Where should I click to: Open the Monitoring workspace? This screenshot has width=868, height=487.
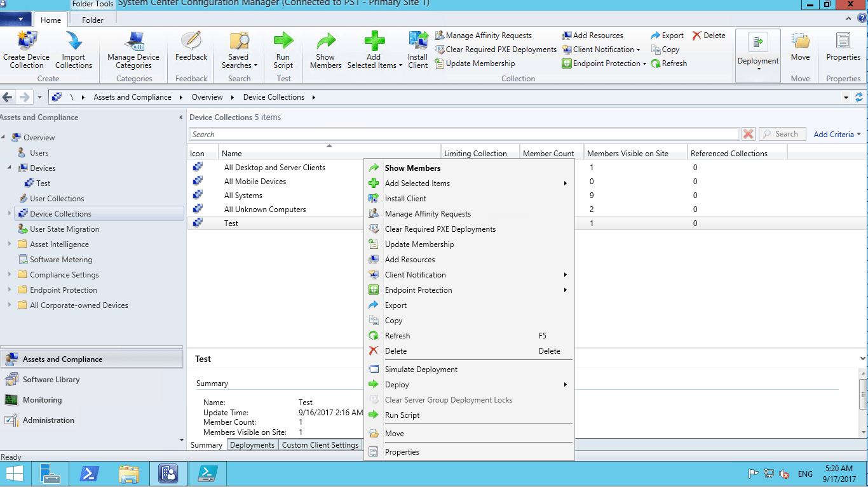[x=92, y=400]
